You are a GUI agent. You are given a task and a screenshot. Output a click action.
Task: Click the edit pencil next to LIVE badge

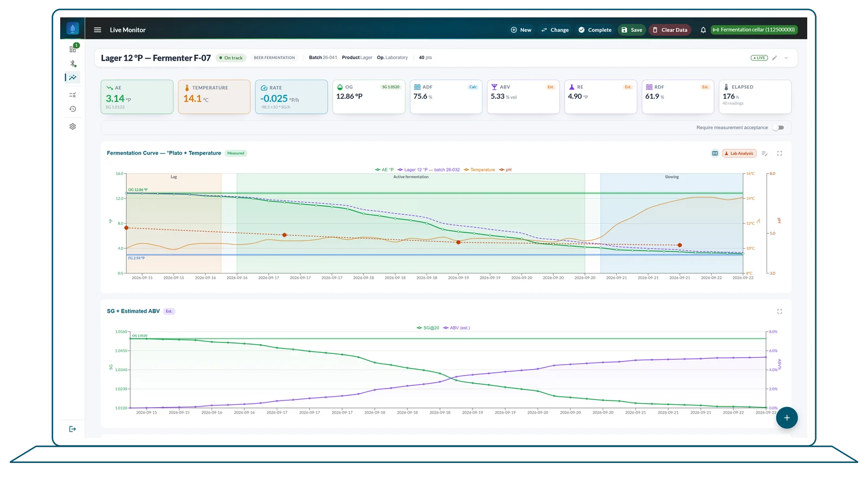tap(775, 58)
